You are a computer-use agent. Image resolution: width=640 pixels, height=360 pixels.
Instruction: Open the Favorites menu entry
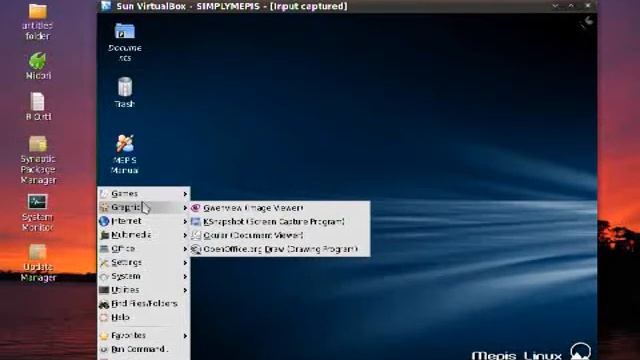coord(144,336)
